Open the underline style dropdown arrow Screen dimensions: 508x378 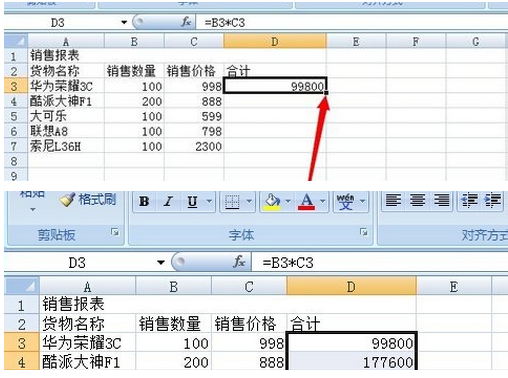209,201
